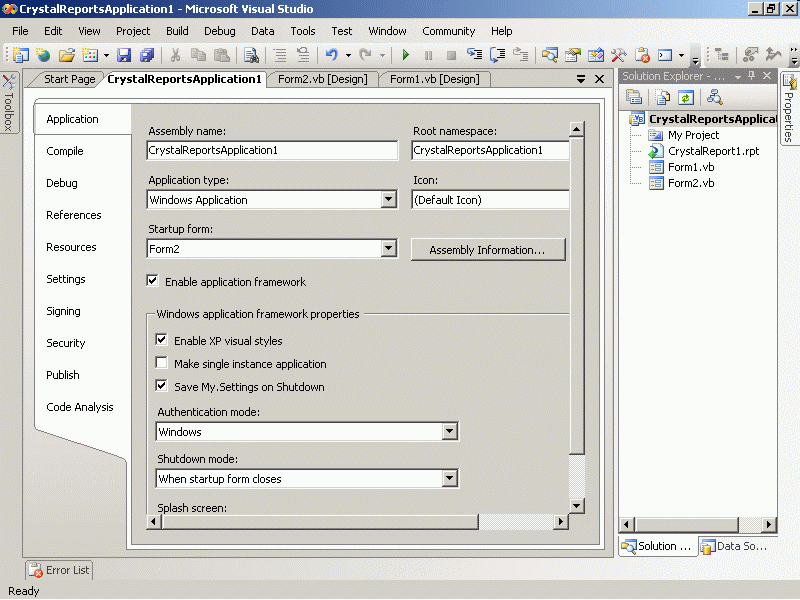
Task: Click the New Project toolbar icon
Action: [x=21, y=55]
